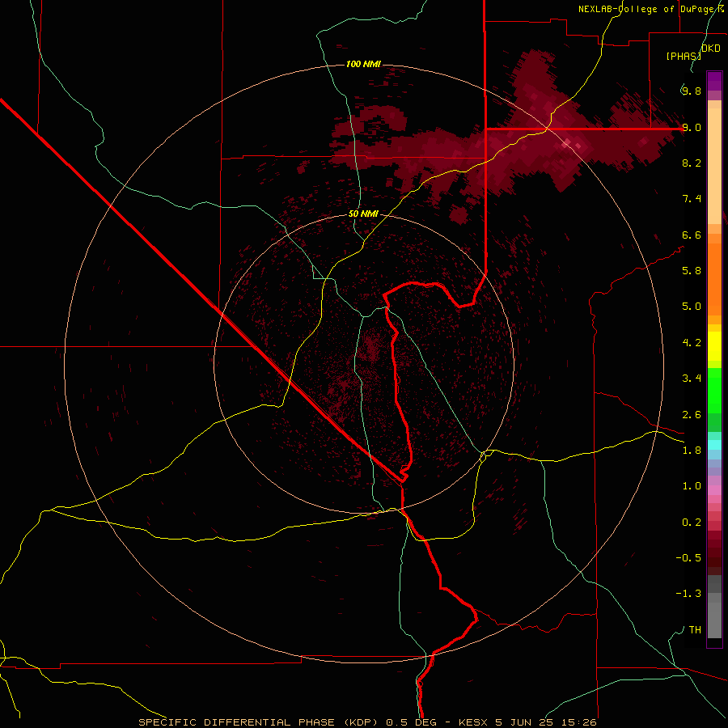Click the cyan section of the color bar
Viewport: 728px width, 728px height.
[x=714, y=445]
